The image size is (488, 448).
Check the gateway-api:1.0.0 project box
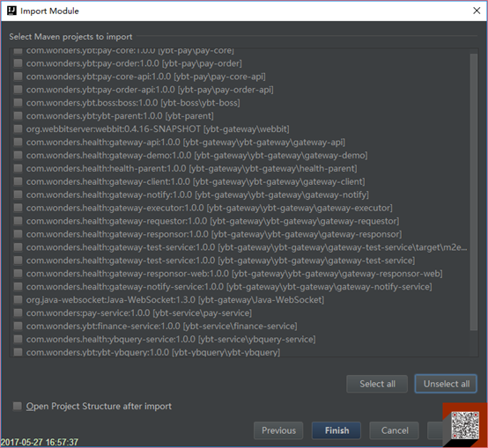tap(18, 142)
